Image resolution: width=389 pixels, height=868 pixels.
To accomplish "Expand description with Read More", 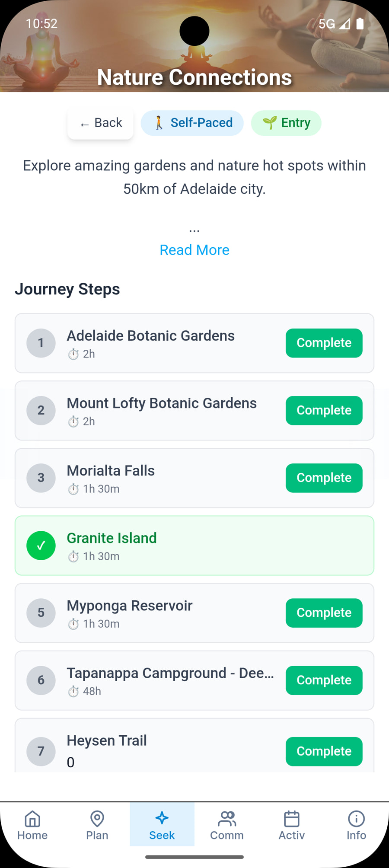I will point(194,250).
